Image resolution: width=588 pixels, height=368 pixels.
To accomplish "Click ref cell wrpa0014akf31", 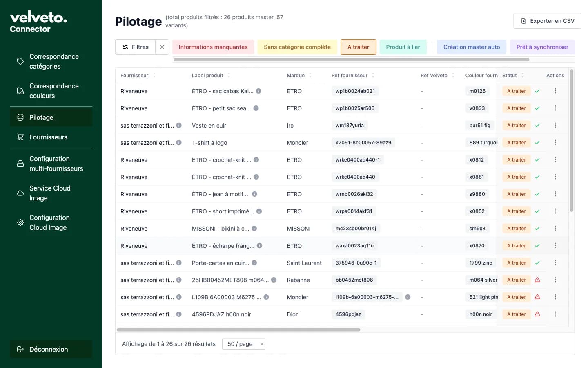I will pyautogui.click(x=354, y=211).
